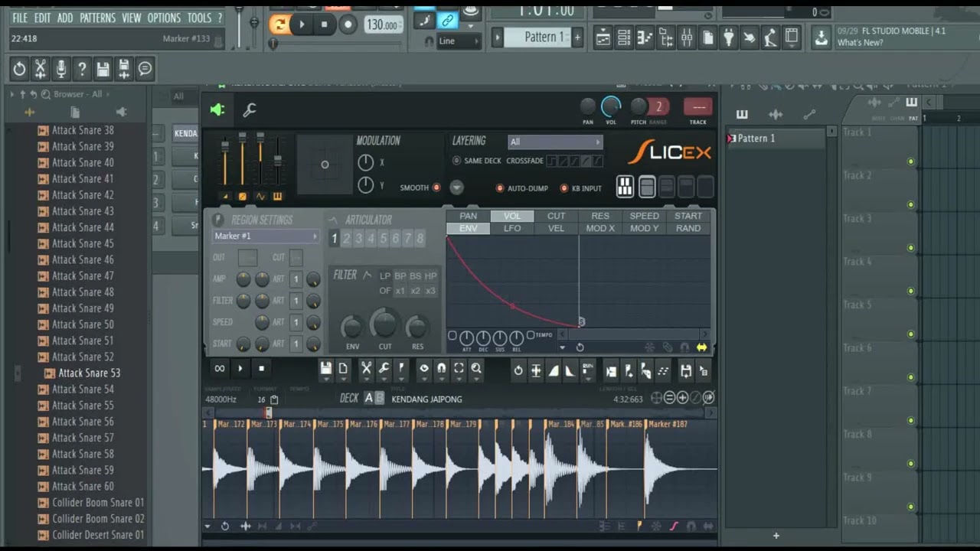The height and width of the screenshot is (551, 980).
Task: Click the marker flag tool in Slicex
Action: 401,369
